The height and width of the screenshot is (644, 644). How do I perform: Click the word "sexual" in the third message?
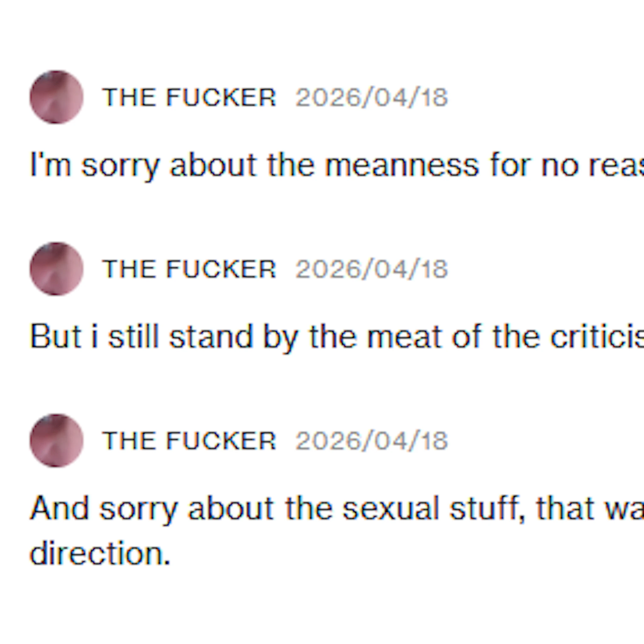[391, 508]
